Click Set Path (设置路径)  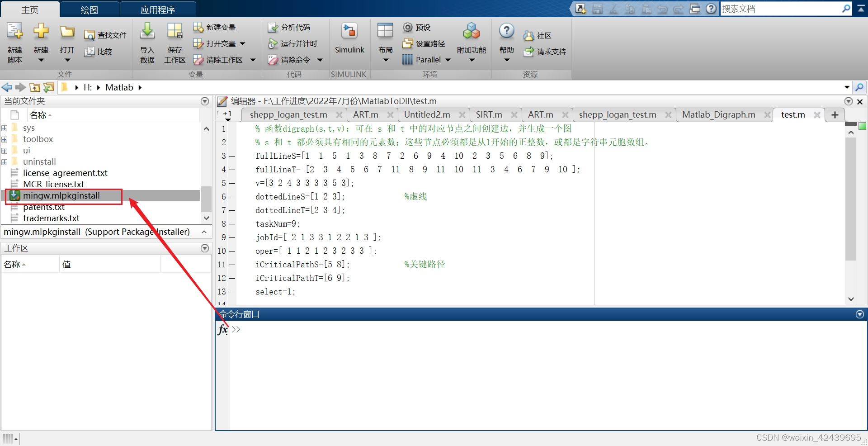pos(424,44)
